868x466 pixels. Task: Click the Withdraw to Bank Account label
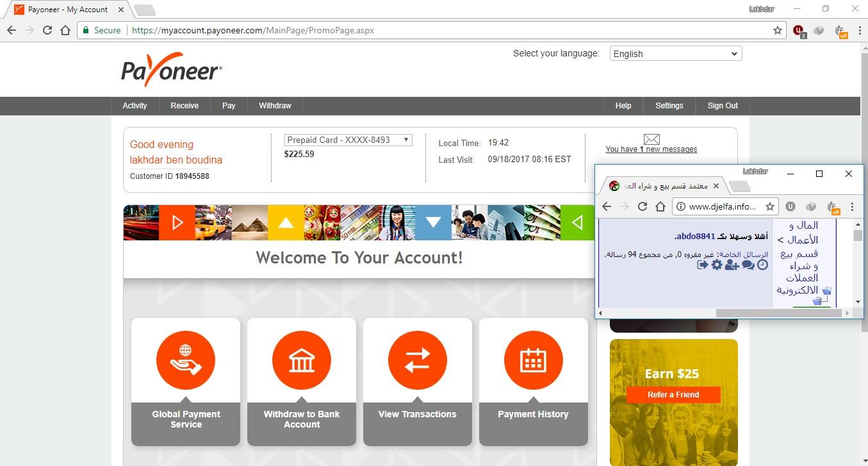point(302,419)
